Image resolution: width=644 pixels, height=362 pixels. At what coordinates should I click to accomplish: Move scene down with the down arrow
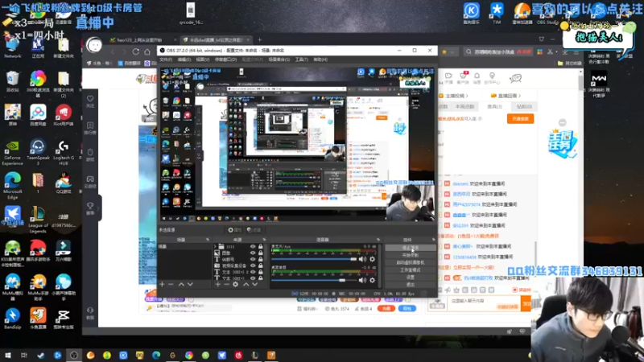pos(190,284)
